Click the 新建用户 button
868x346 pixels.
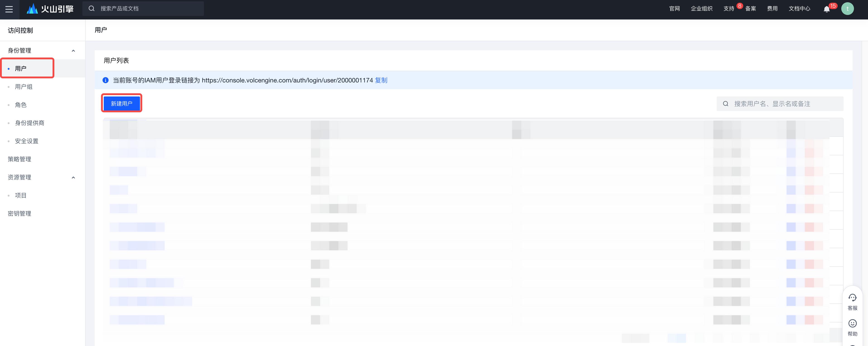pos(121,103)
